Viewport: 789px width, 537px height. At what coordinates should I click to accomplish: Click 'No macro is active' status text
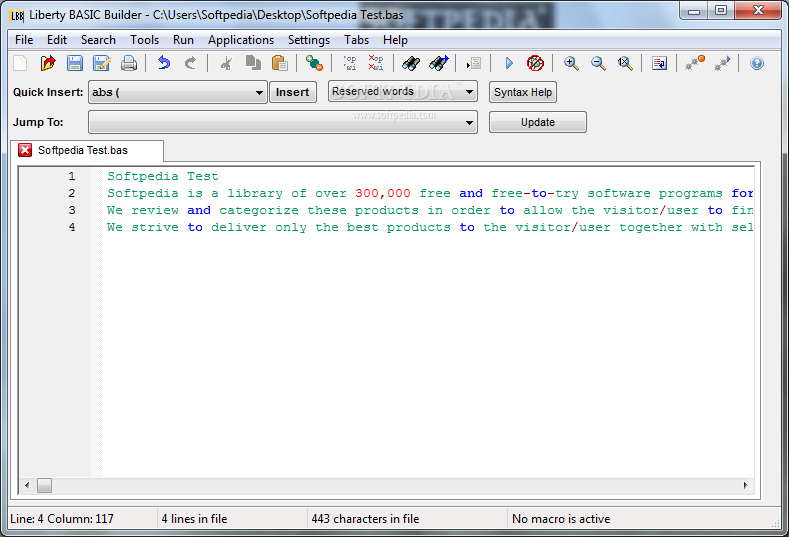(x=561, y=519)
